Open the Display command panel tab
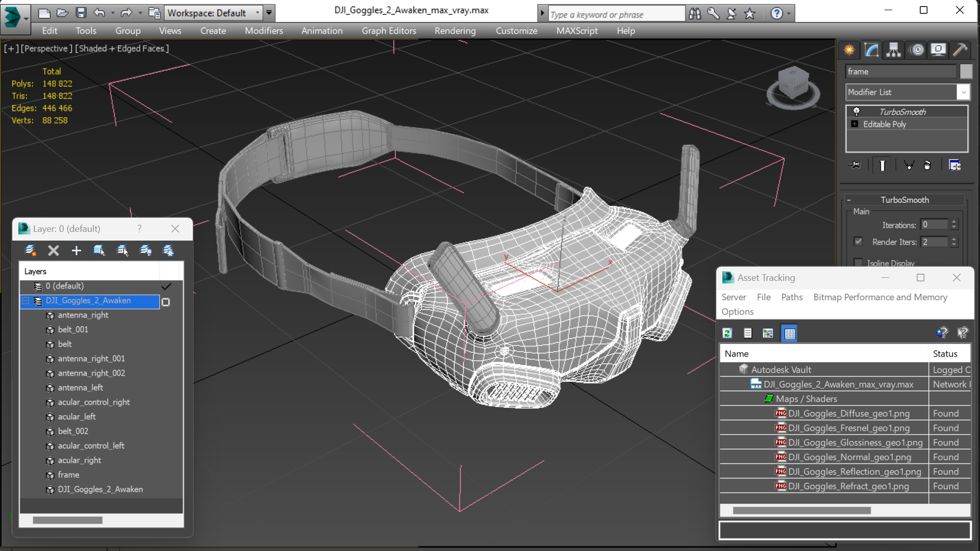980x551 pixels. 938,49
